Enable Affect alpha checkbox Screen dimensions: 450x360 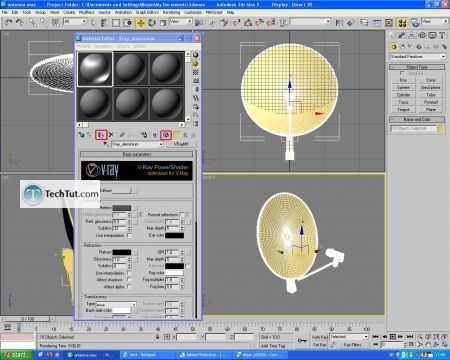pos(129,286)
